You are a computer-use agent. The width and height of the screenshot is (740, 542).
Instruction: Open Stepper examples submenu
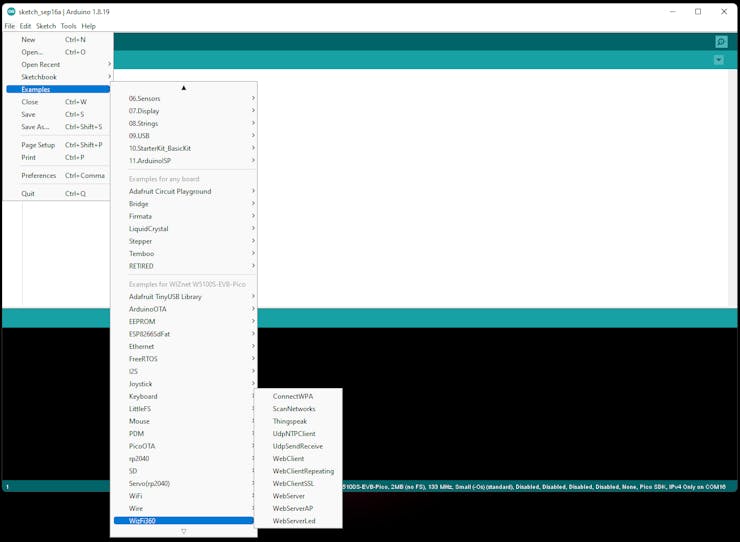tap(184, 241)
